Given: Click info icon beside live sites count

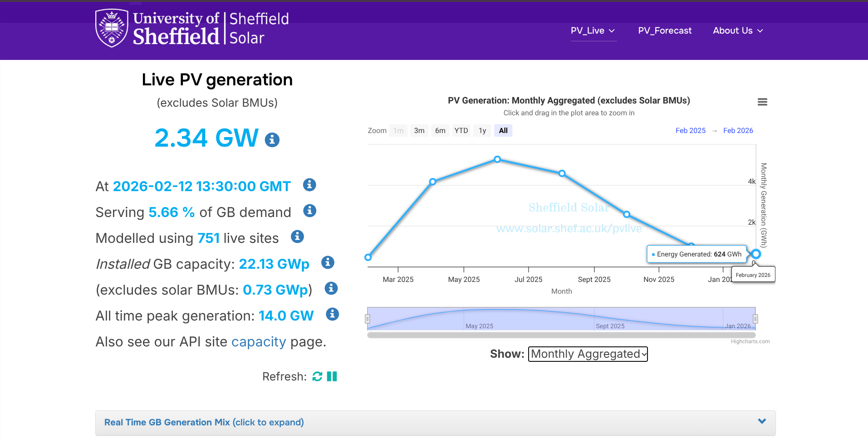Looking at the screenshot, I should [x=297, y=237].
